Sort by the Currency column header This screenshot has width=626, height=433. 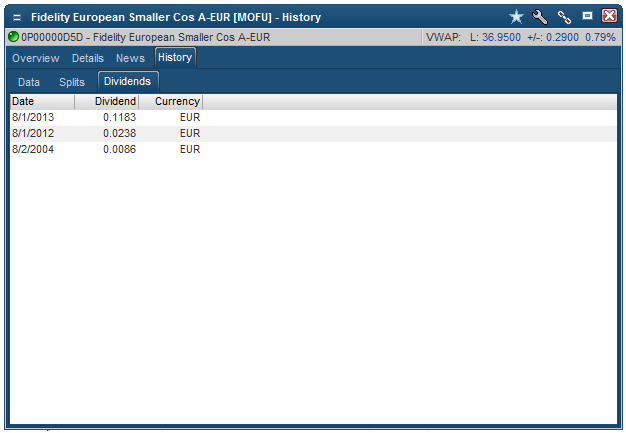170,101
